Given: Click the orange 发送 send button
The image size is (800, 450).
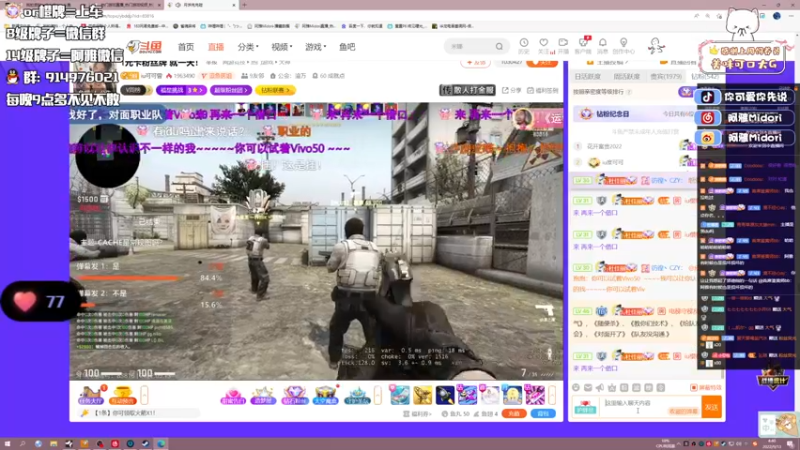Looking at the screenshot, I should [x=712, y=407].
